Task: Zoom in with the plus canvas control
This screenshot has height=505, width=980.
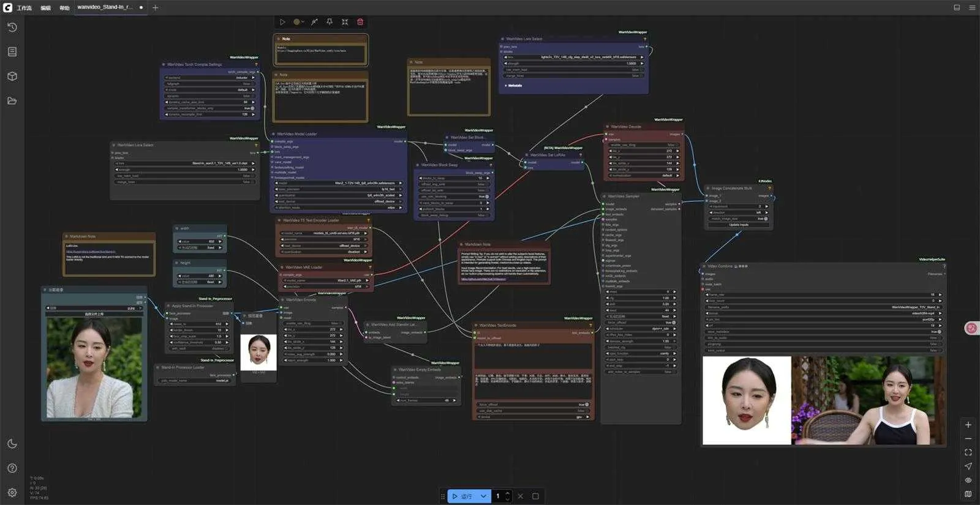Action: coord(968,425)
